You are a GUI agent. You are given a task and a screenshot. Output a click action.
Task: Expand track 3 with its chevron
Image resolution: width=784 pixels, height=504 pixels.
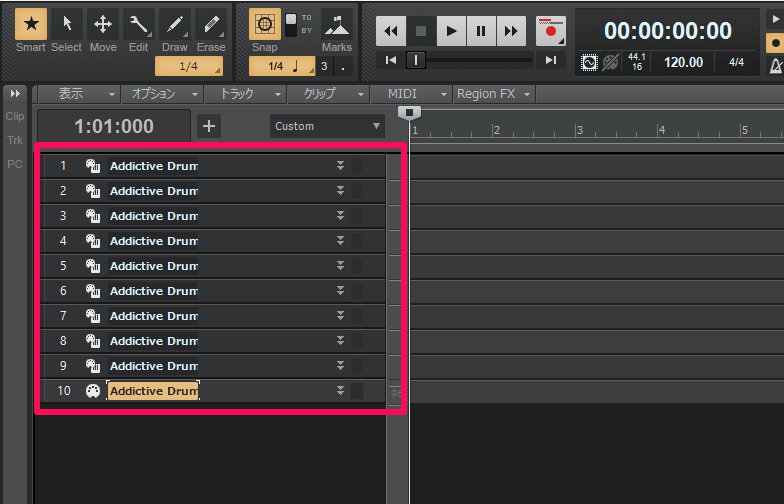tap(340, 216)
